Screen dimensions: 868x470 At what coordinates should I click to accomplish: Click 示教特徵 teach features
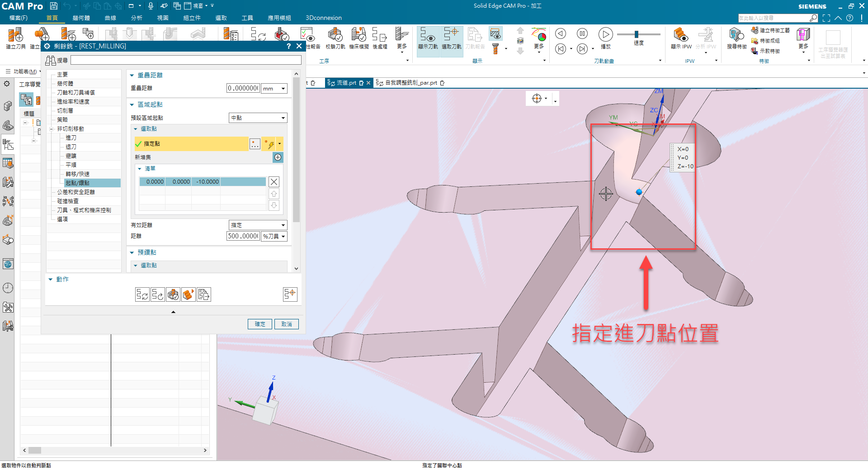[765, 51]
